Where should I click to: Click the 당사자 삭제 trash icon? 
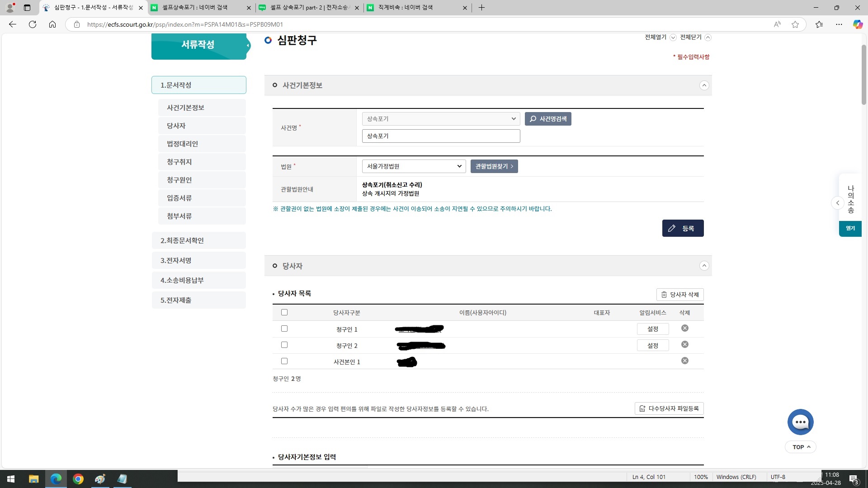coord(664,294)
